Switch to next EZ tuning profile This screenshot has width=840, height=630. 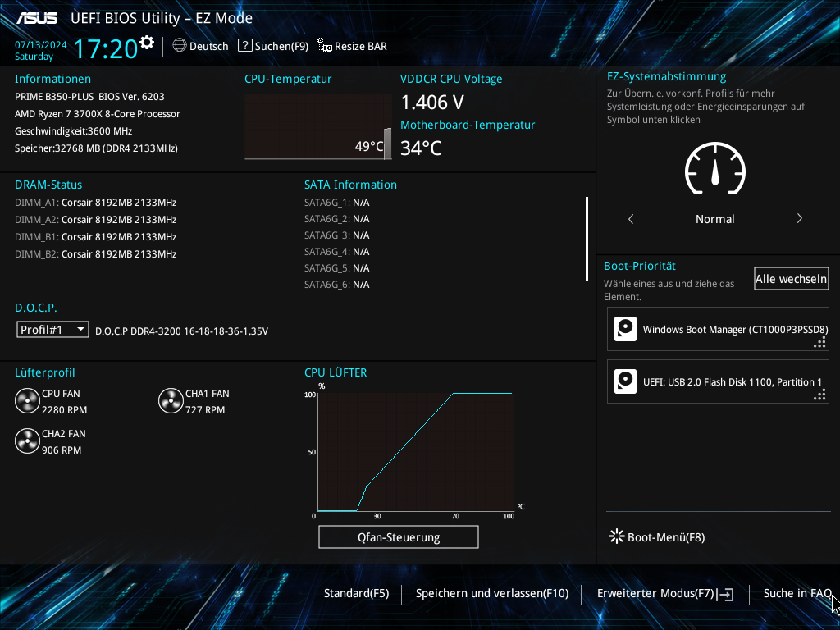[x=799, y=218]
